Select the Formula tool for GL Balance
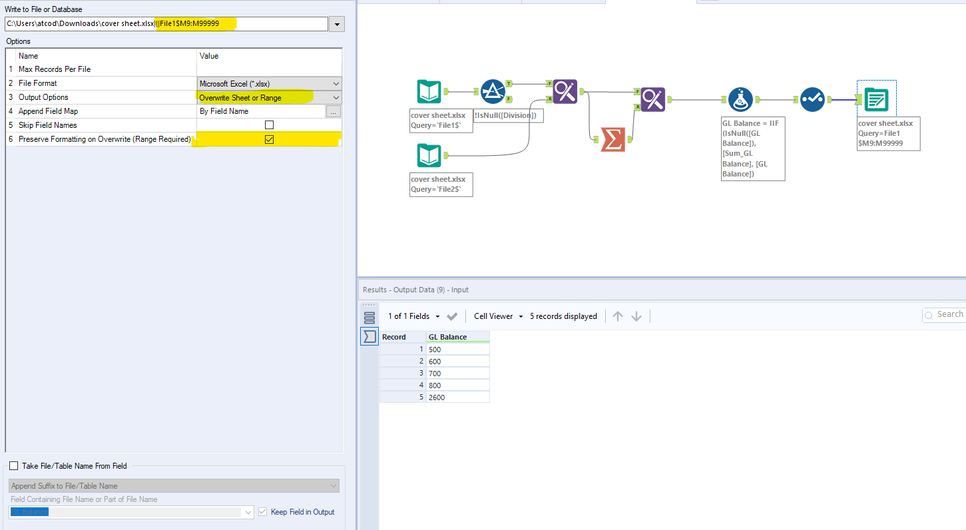The width and height of the screenshot is (966, 530). point(740,99)
